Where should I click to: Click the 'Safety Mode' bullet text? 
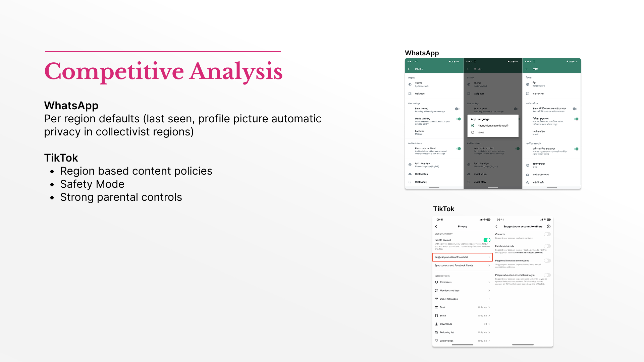(x=92, y=184)
